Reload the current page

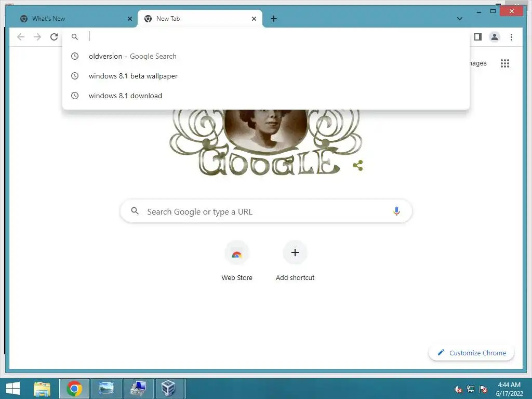[x=54, y=37]
